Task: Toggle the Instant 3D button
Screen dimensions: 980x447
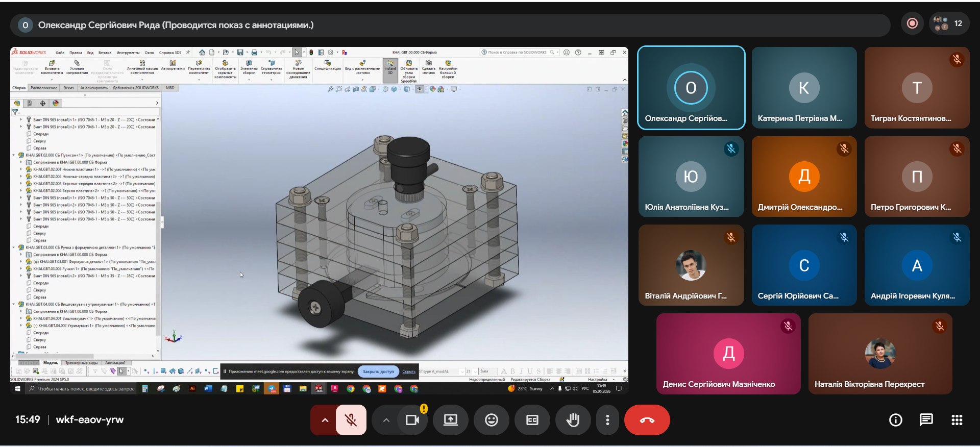Action: (390, 70)
